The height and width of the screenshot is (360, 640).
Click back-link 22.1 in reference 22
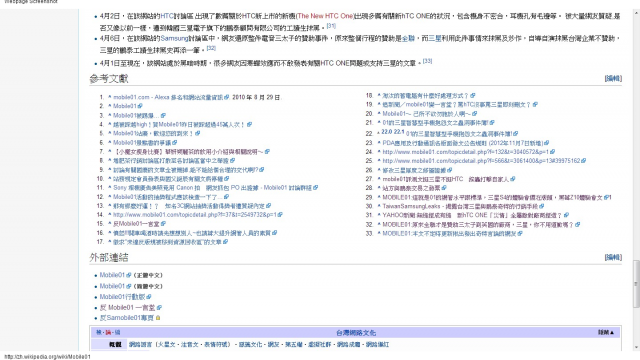click(399, 132)
